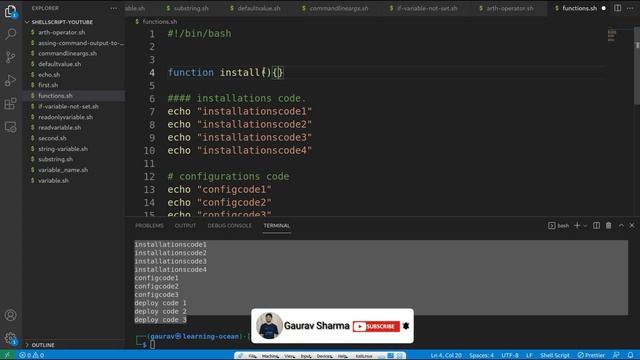Open arth-operator.sh in the explorer
This screenshot has height=360, width=640.
[62, 32]
